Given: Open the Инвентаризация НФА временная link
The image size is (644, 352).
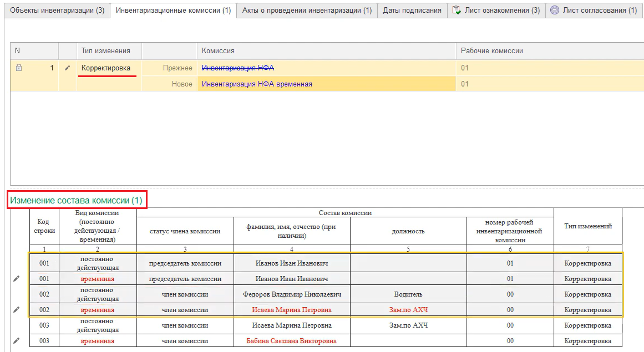Looking at the screenshot, I should point(257,84).
